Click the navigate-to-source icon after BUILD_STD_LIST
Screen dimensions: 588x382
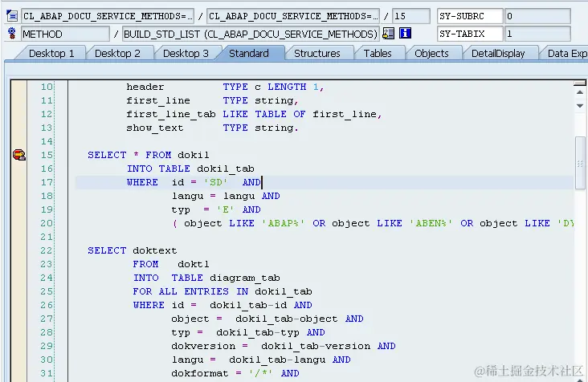(388, 34)
